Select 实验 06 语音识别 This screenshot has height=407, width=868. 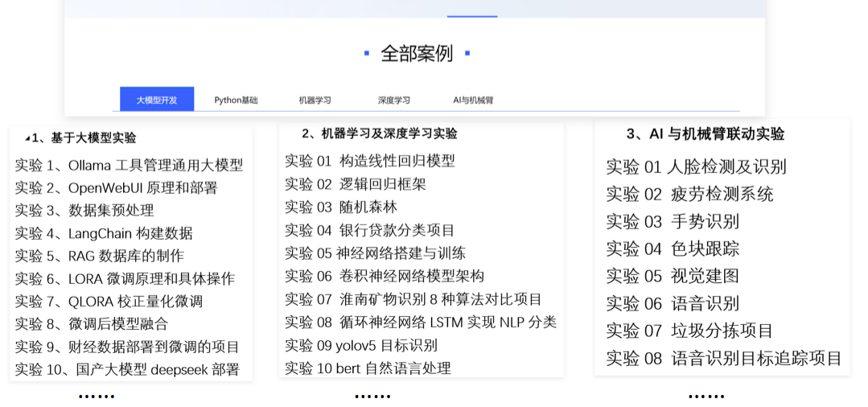(673, 303)
